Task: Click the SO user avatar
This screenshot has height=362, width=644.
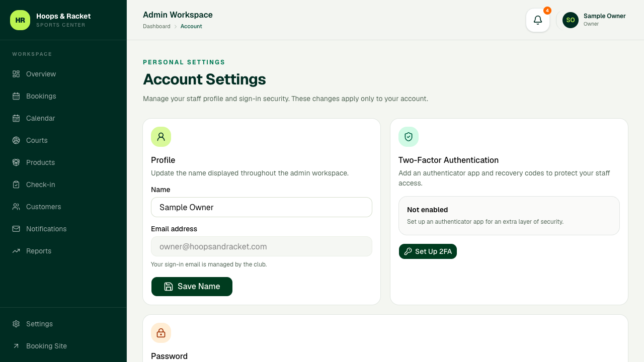Action: coord(571,20)
